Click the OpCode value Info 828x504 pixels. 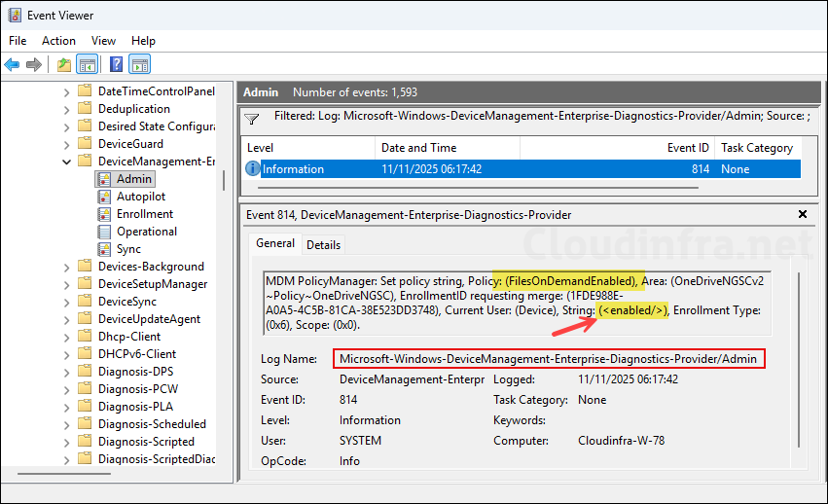coord(349,460)
